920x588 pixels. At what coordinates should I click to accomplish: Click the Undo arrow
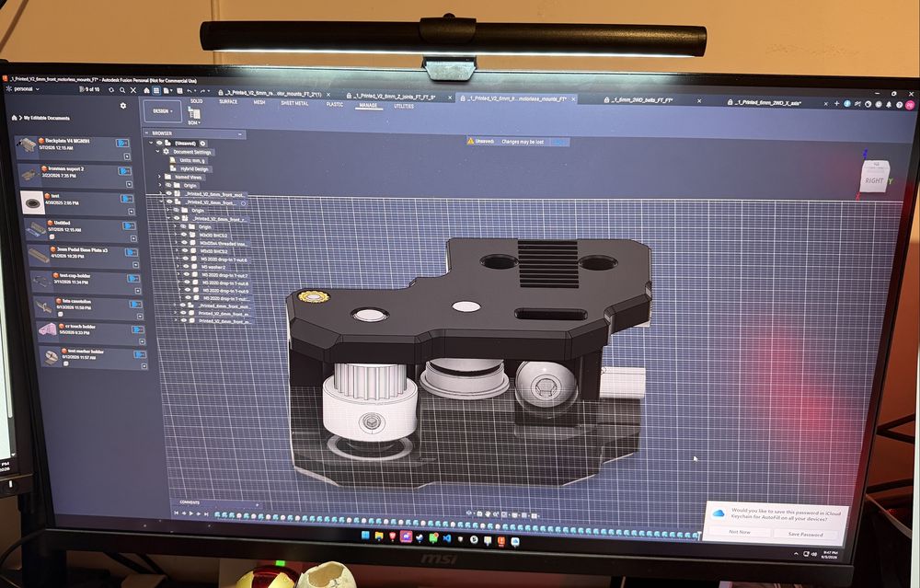click(x=189, y=91)
